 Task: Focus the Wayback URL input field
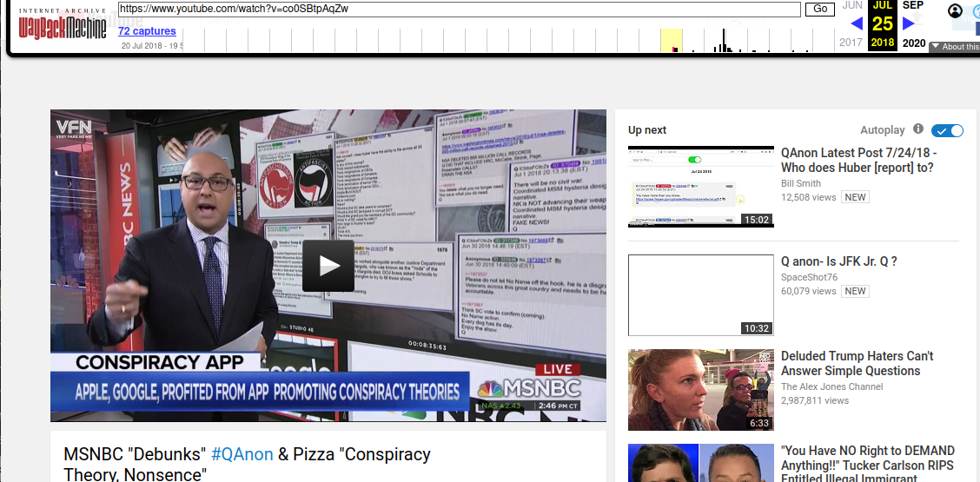(x=460, y=10)
